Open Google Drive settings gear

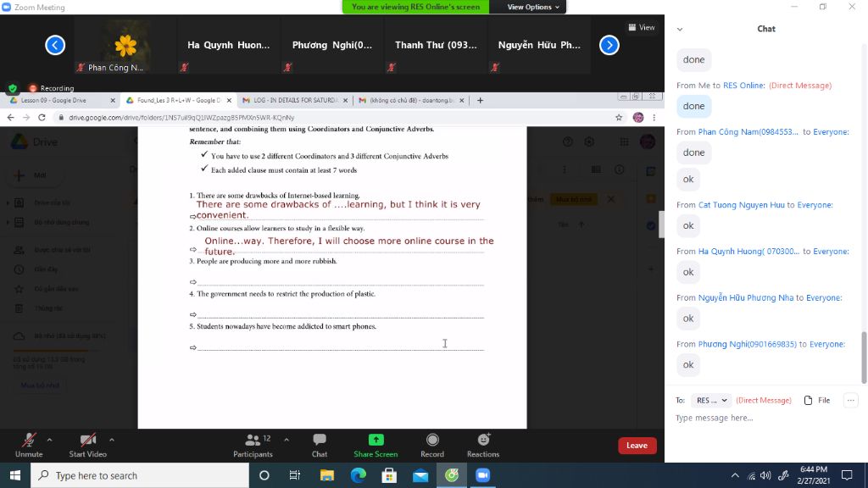point(589,142)
